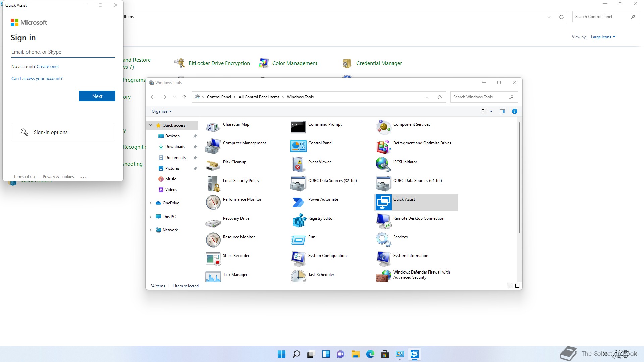Open BitLocker Drive Encryption in Control Panel
This screenshot has width=644, height=362.
pyautogui.click(x=212, y=63)
